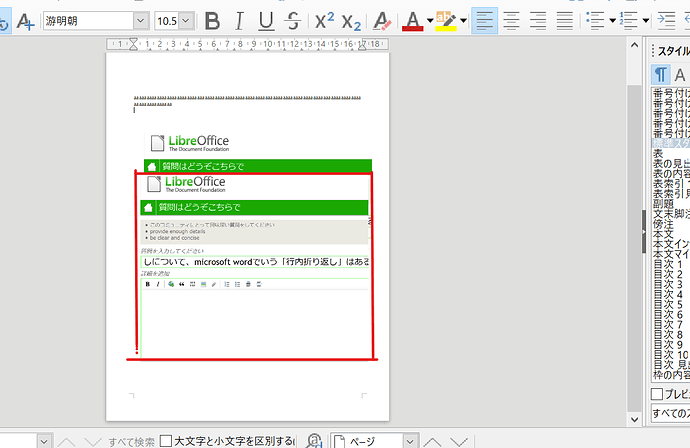Open the すべての styles filter dropdown
This screenshot has width=690, height=448.
click(x=670, y=413)
